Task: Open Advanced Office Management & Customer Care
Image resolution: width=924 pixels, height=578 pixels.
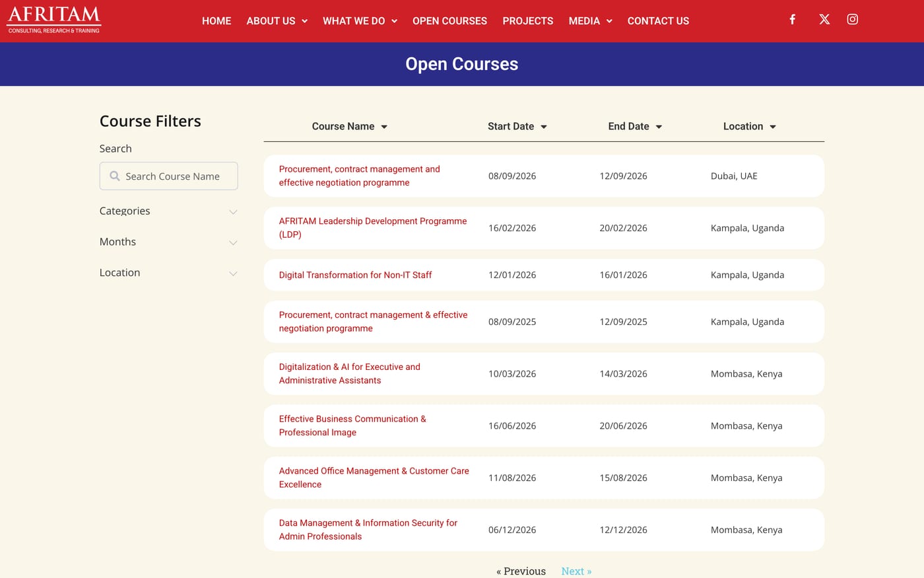Action: pyautogui.click(x=374, y=478)
